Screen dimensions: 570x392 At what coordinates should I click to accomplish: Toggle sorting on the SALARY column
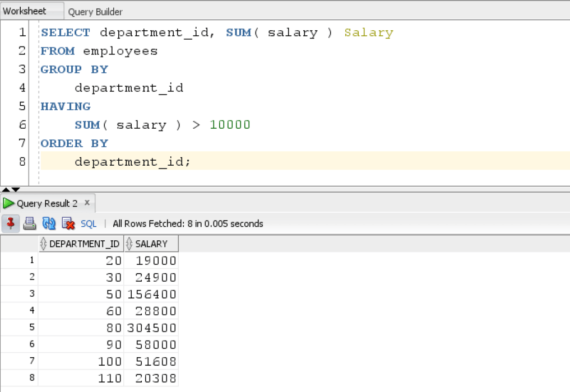click(150, 243)
